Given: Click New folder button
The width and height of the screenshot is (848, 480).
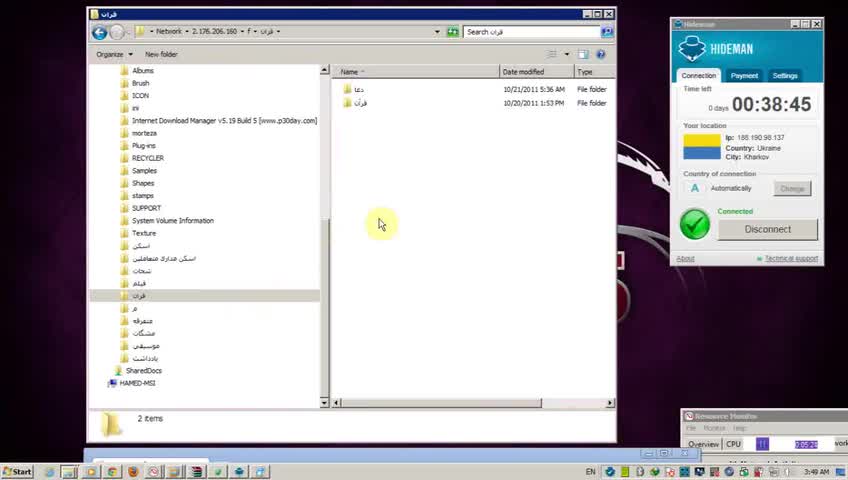Looking at the screenshot, I should tap(161, 54).
